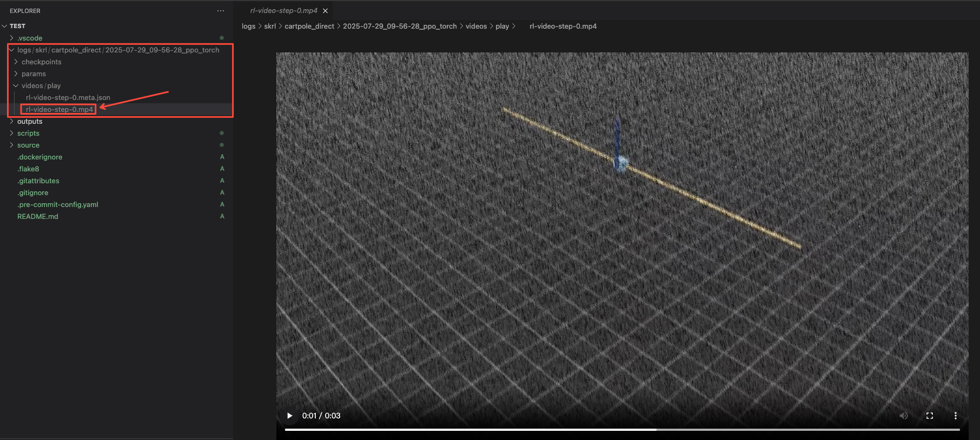
Task: Unmute the video with the speaker icon
Action: click(903, 416)
